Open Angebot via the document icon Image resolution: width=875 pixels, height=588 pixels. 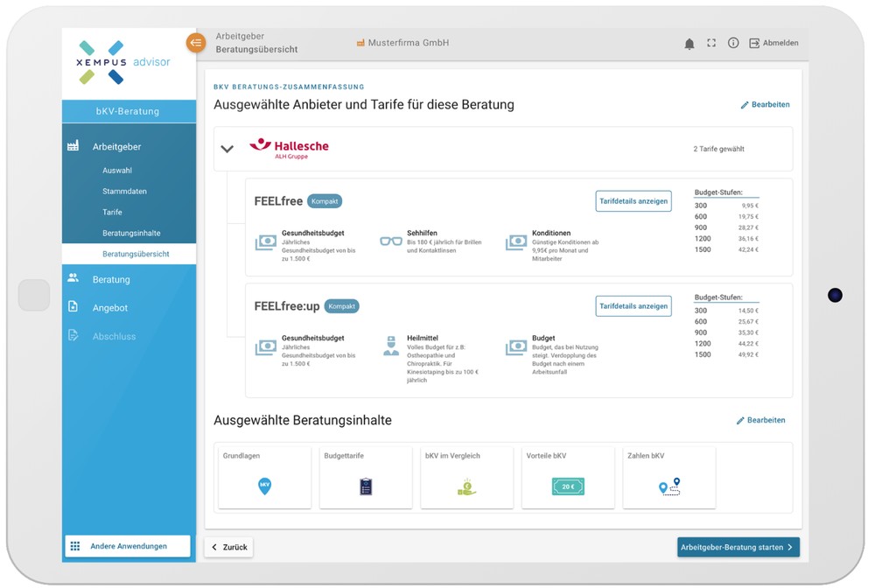72,307
